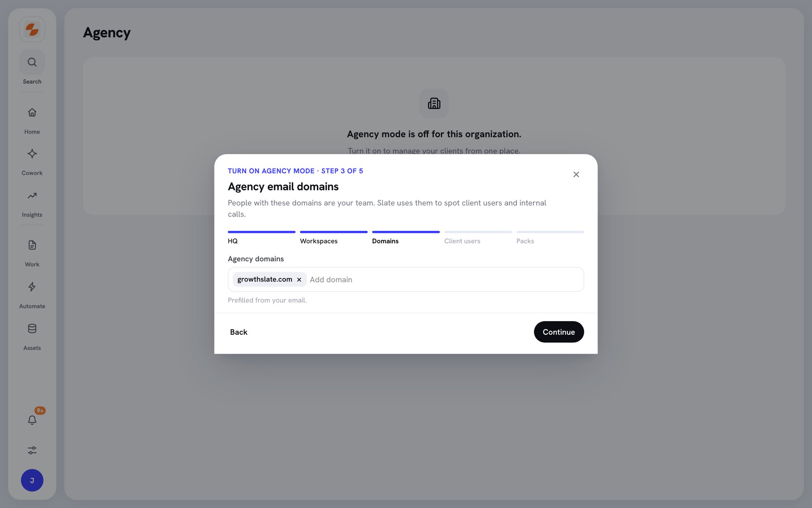Select the Domains step

click(406, 238)
